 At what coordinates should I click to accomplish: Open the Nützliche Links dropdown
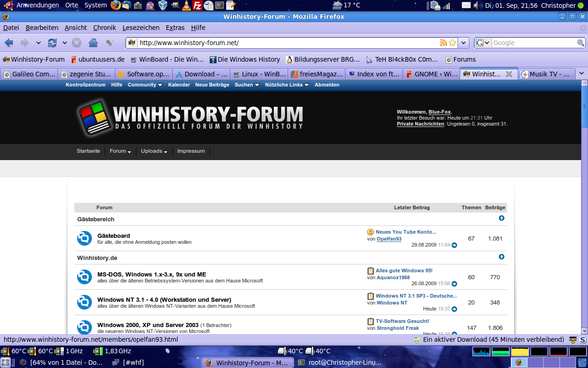(287, 85)
